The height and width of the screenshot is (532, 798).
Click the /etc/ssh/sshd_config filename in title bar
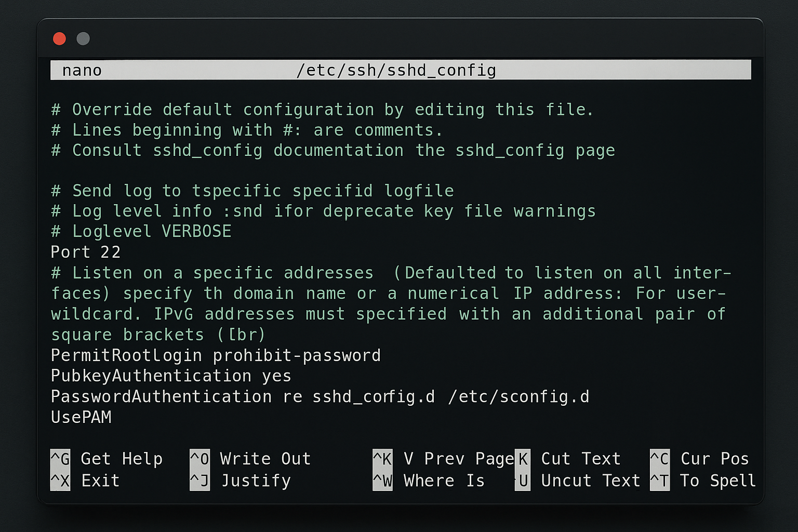[396, 70]
